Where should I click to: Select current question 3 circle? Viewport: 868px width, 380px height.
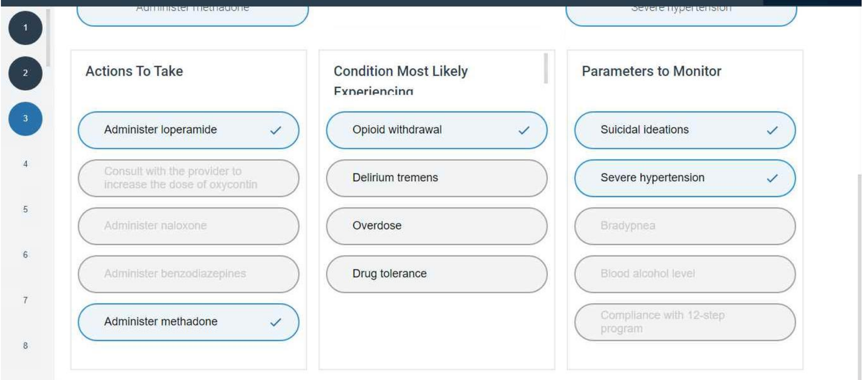[x=25, y=119]
